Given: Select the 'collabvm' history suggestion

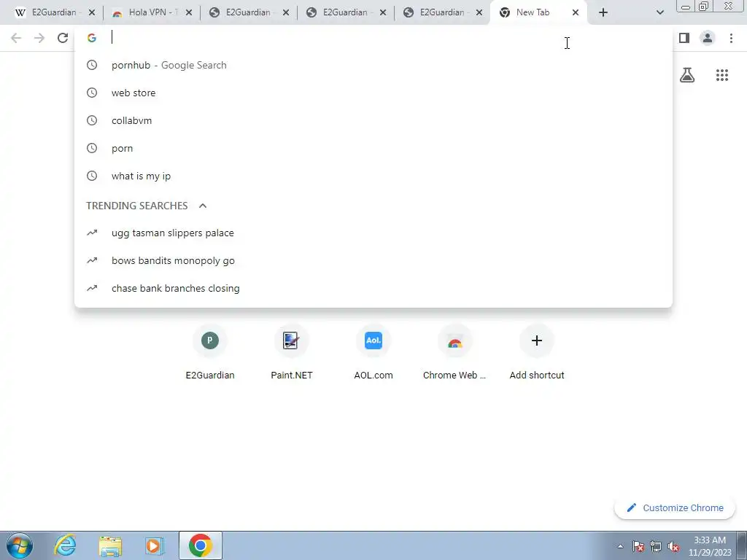Looking at the screenshot, I should click(x=373, y=120).
